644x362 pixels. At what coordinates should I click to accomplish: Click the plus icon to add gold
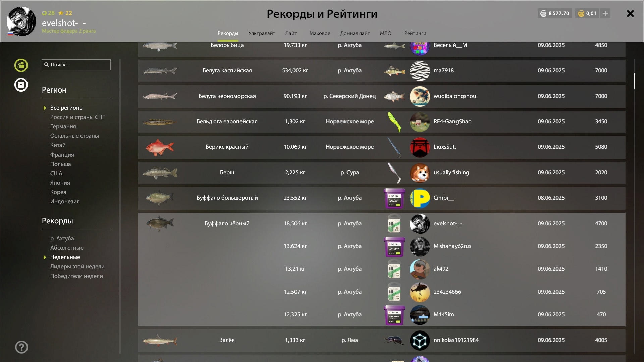point(605,13)
